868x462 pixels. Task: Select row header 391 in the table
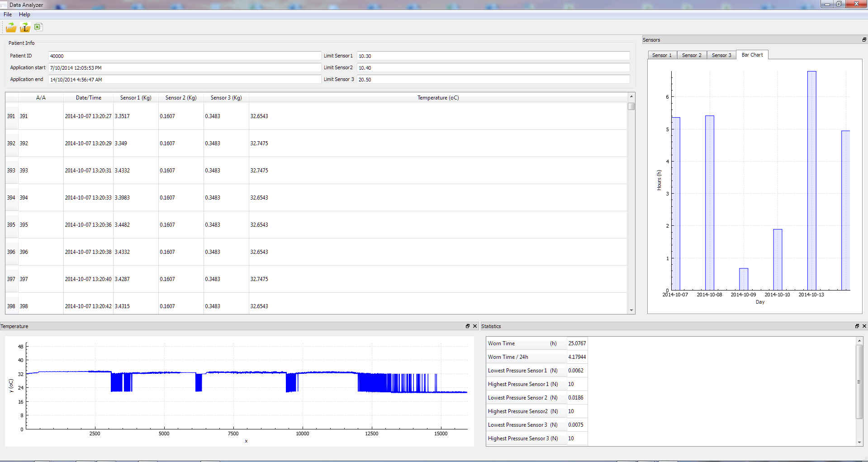[x=11, y=116]
